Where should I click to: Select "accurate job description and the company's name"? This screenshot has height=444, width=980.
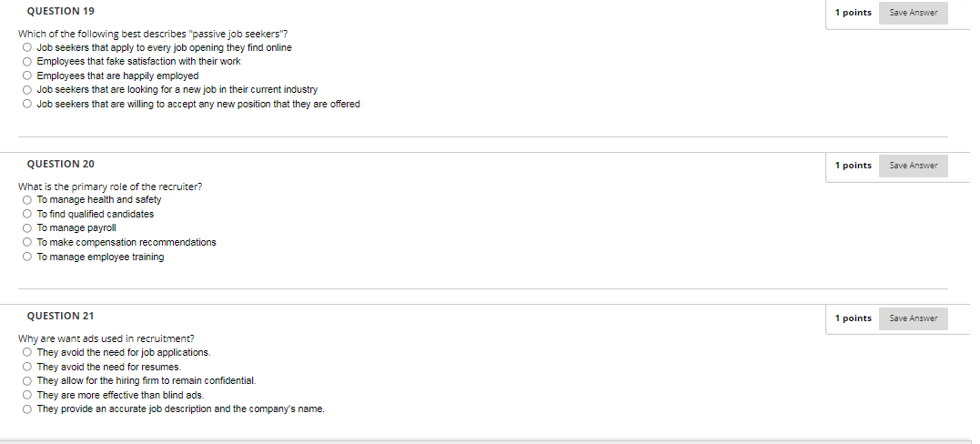[x=27, y=409]
